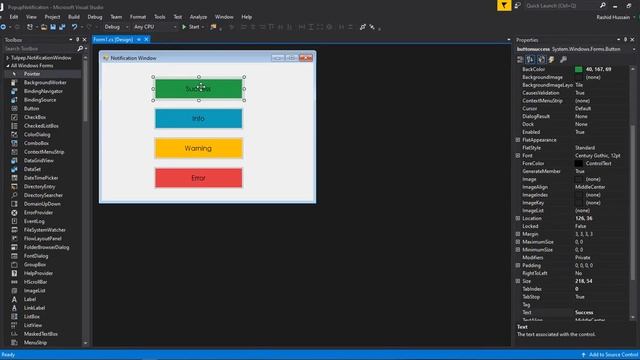Expand the Padding property node
Image resolution: width=640 pixels, height=360 pixels.
click(x=518, y=265)
